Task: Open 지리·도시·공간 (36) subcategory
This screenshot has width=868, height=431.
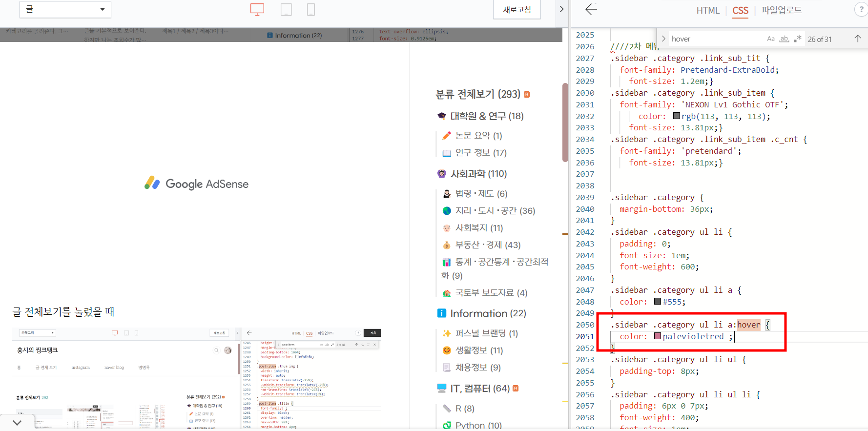Action: click(x=495, y=211)
